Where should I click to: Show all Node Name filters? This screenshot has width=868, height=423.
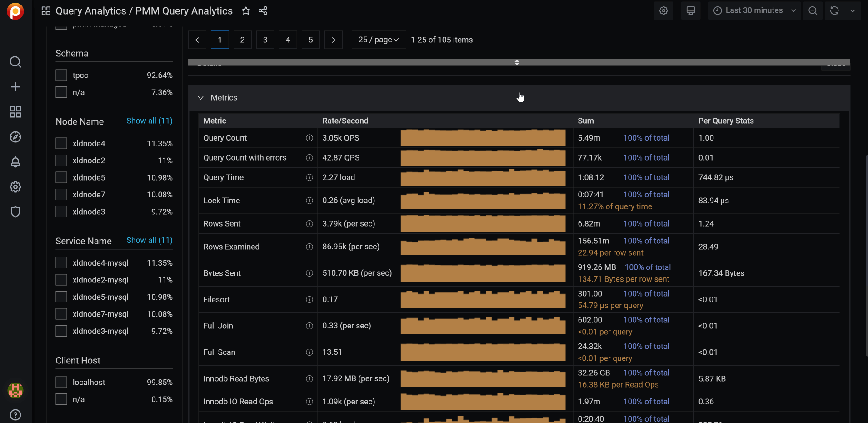click(149, 121)
